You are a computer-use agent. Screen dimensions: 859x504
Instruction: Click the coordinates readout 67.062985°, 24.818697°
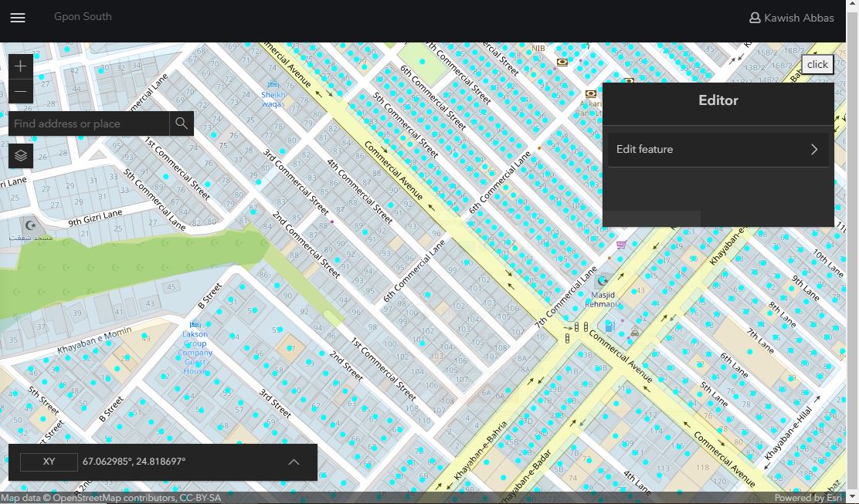point(134,462)
